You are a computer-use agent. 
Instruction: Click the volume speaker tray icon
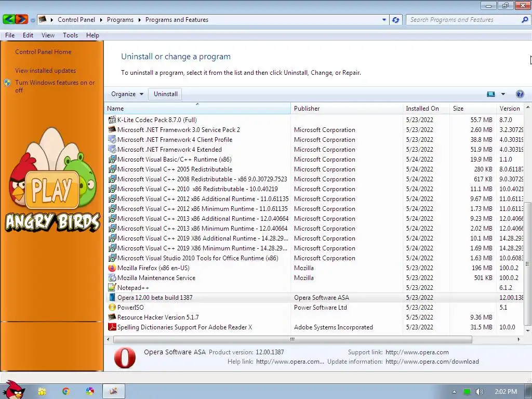click(479, 392)
